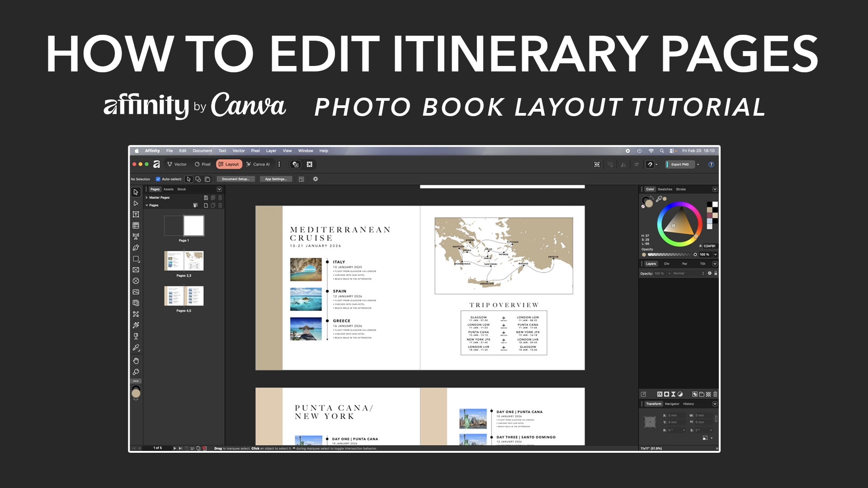
Task: Switch to Vector studio mode
Action: [x=177, y=164]
